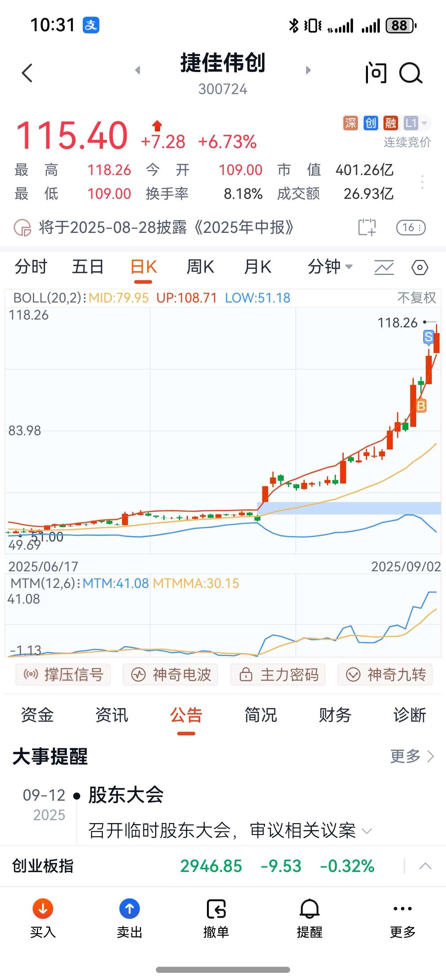Switch to 月K chart tab
The image size is (446, 980).
[258, 267]
